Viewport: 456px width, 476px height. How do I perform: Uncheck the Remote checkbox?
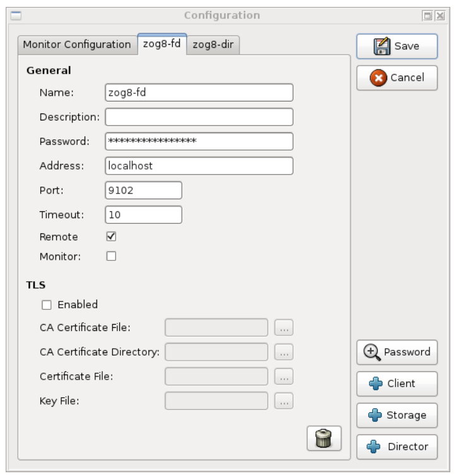click(x=111, y=237)
